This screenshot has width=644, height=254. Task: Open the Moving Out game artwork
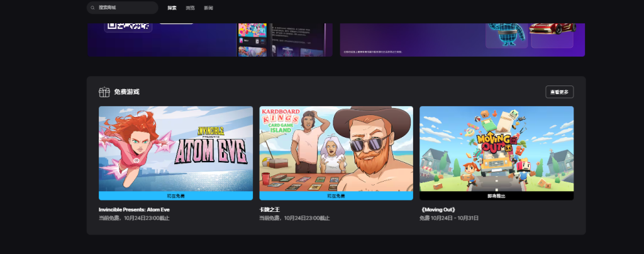(496, 148)
